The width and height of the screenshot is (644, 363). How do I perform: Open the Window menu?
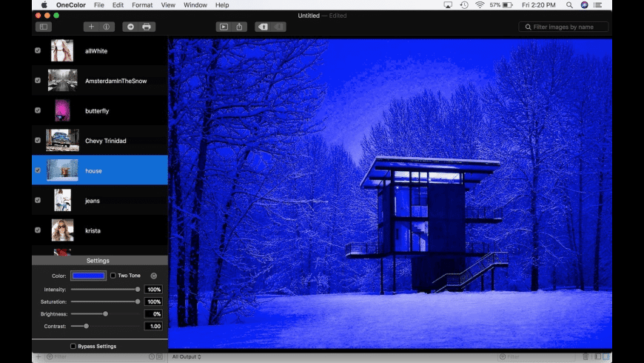[195, 5]
